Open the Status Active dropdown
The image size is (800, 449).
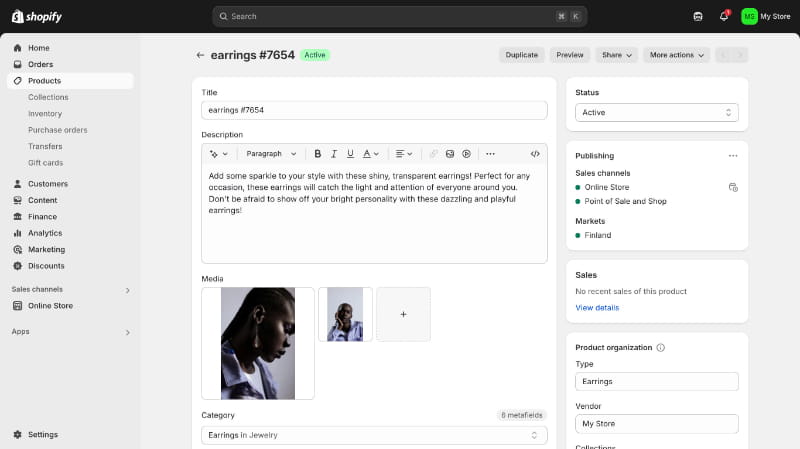click(x=657, y=112)
